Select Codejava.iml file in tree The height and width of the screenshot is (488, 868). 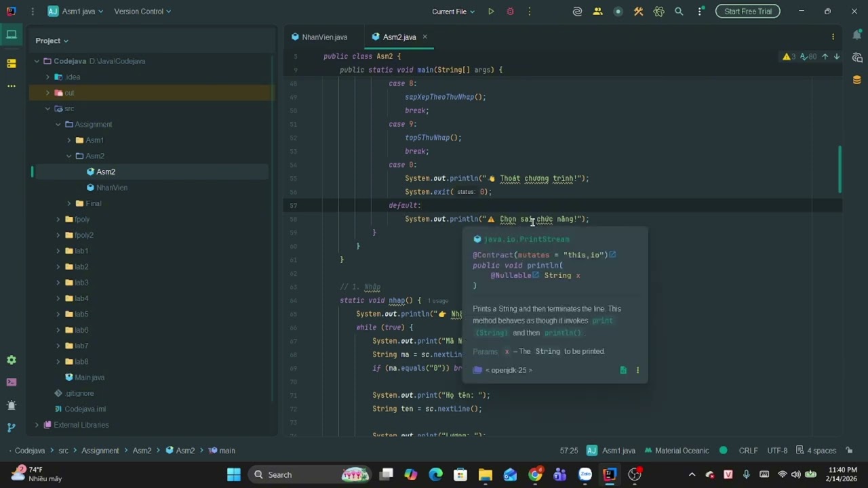point(80,409)
